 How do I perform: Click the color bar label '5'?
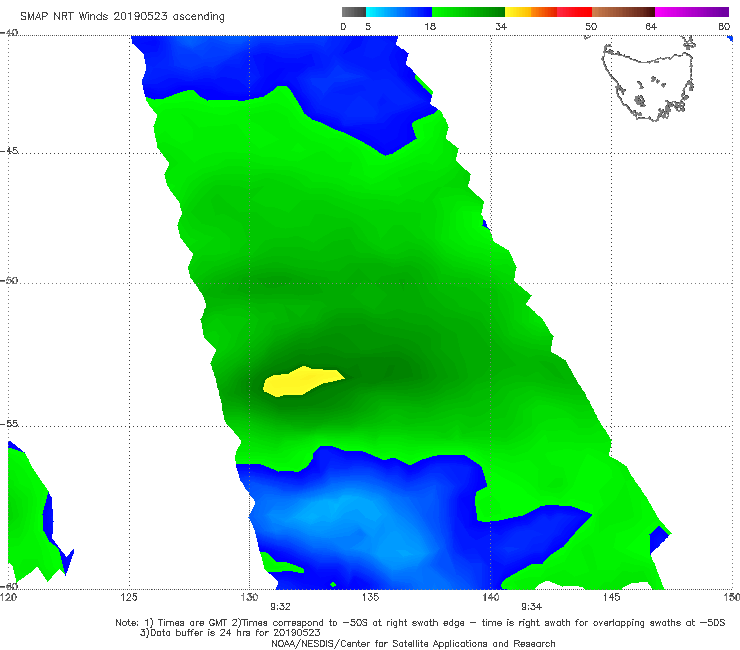click(x=368, y=26)
